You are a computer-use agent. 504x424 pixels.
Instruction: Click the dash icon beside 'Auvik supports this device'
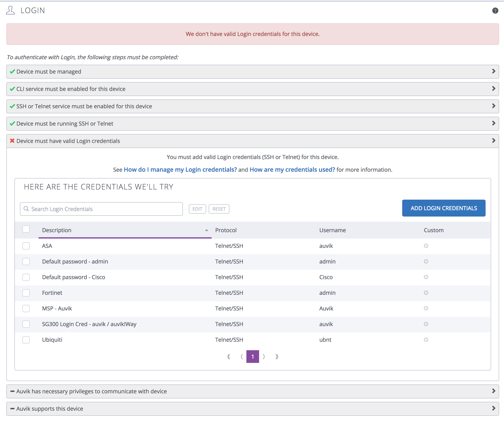(x=12, y=408)
